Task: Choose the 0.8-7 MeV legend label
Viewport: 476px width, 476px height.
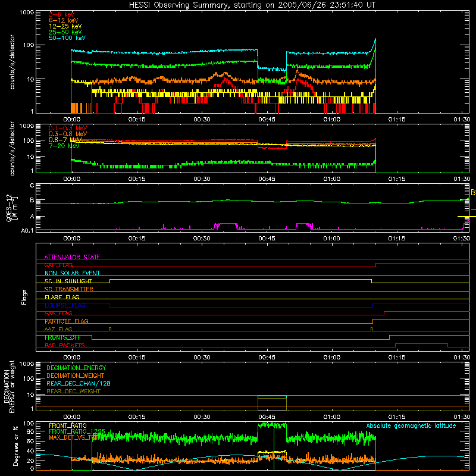Action: click(65, 140)
